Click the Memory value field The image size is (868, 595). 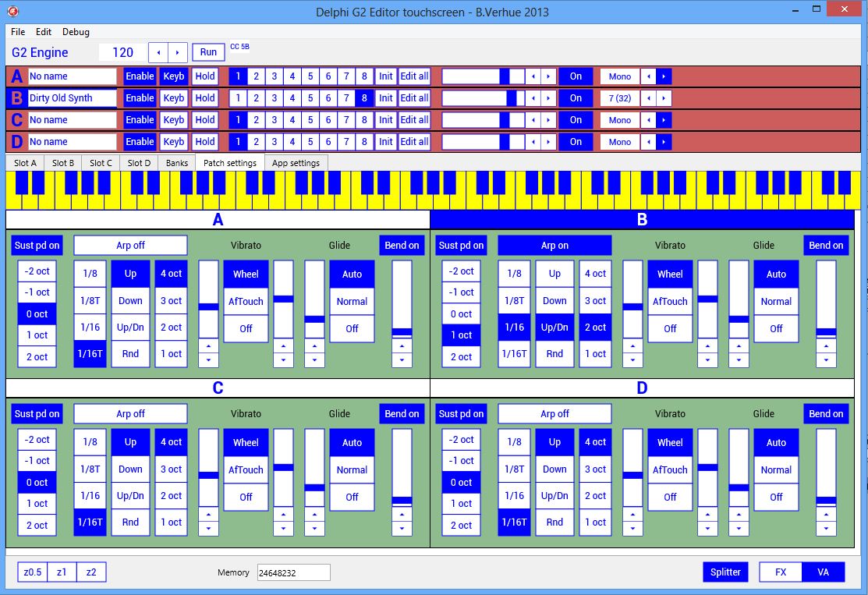294,572
